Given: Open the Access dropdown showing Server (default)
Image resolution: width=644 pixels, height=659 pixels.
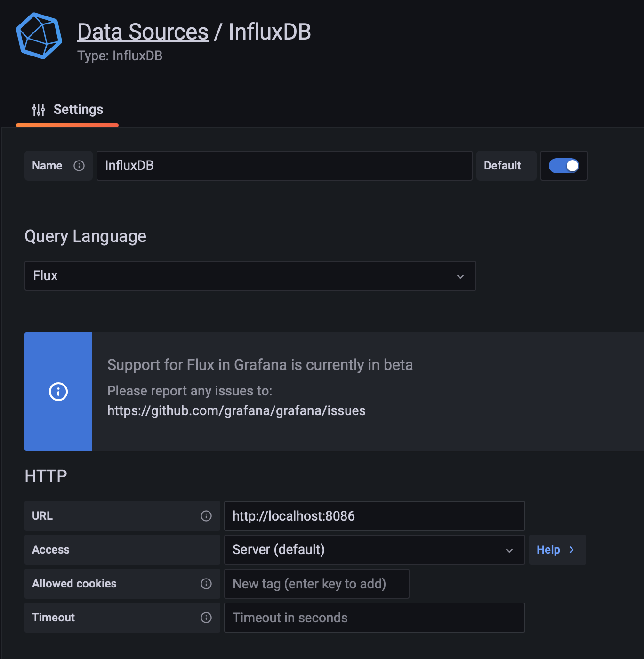Looking at the screenshot, I should (374, 549).
